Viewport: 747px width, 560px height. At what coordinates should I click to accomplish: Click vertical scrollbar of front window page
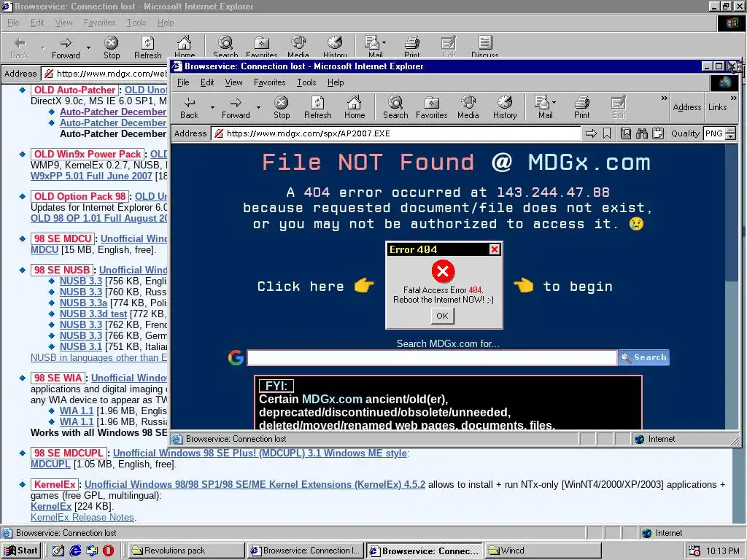[732, 287]
